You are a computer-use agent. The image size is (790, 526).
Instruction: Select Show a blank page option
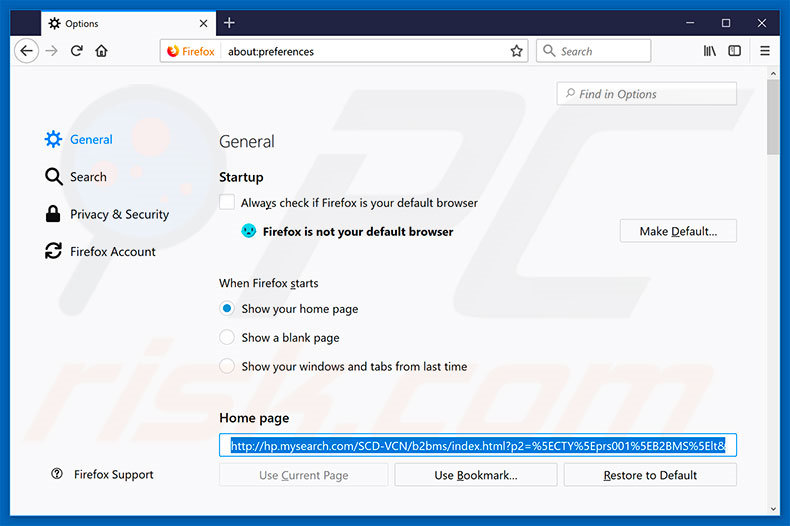pyautogui.click(x=227, y=337)
